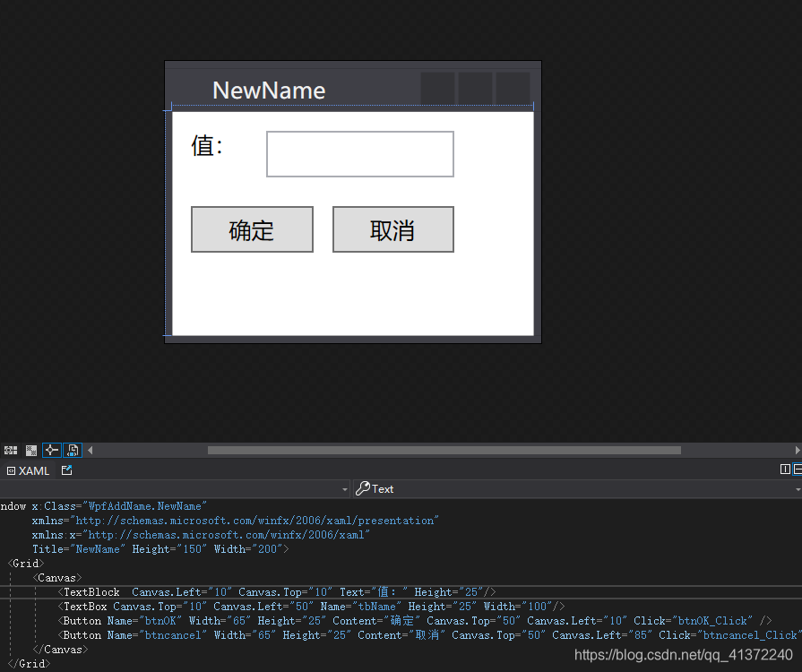Select the horizontal split view icon
Screen dimensions: 802x672
(798, 469)
